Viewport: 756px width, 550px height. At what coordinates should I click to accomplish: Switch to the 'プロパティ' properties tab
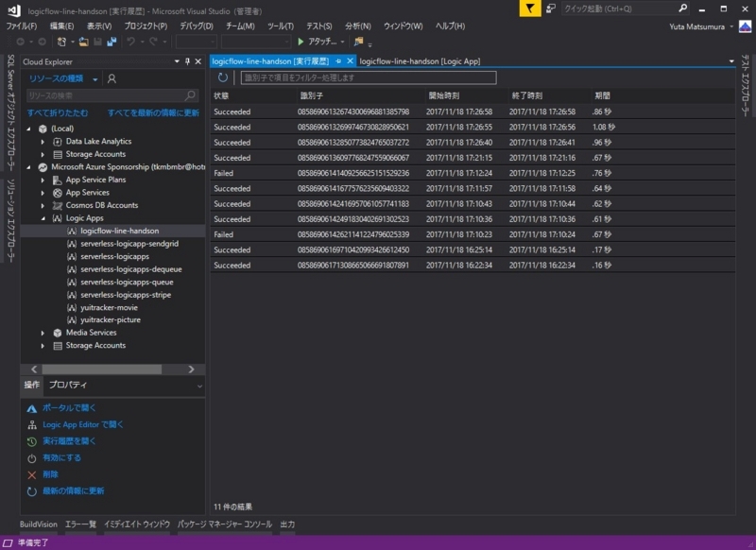tap(68, 385)
